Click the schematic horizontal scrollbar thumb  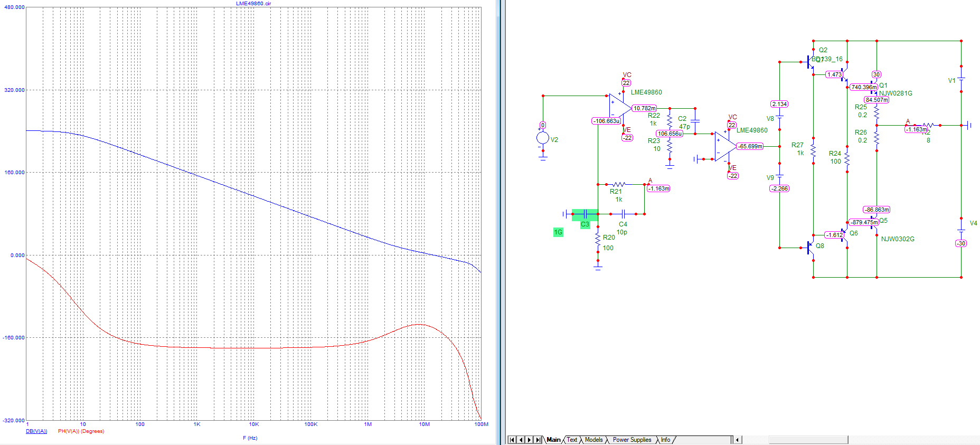tap(808, 440)
